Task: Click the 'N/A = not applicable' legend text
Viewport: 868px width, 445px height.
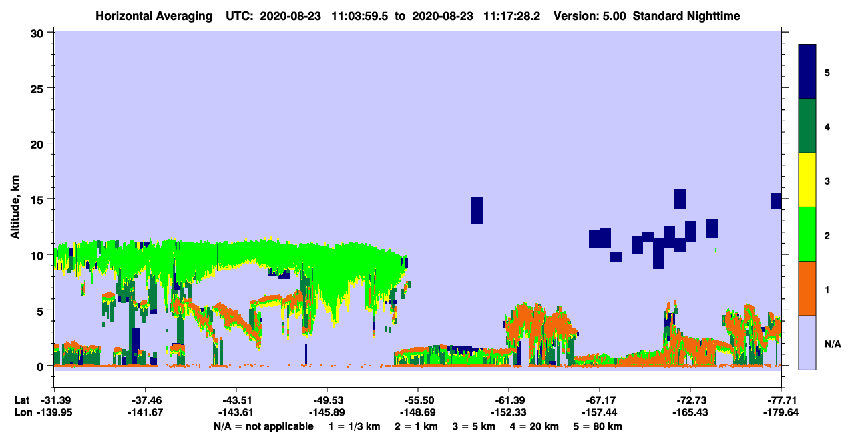Action: (x=263, y=426)
